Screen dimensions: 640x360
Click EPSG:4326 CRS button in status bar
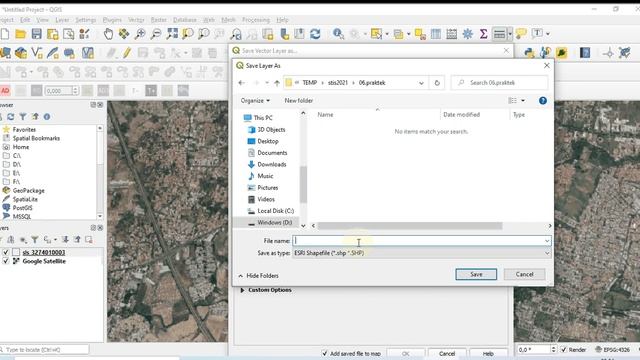coord(612,350)
